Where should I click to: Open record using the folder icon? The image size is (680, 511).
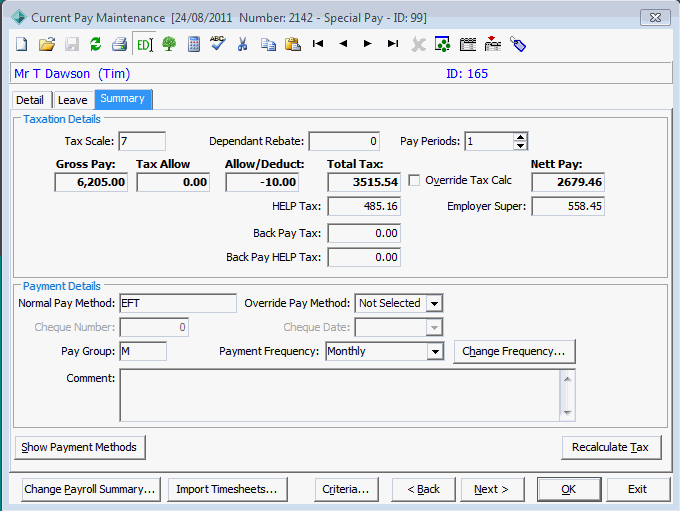[x=47, y=44]
